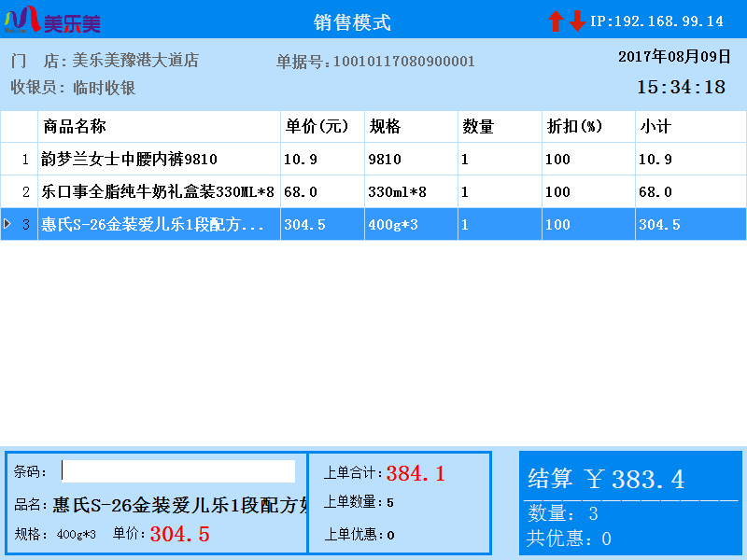The width and height of the screenshot is (747, 560).
Task: Click the discount cell of 韵梦兰女士中腰内裤 row
Action: (x=588, y=159)
